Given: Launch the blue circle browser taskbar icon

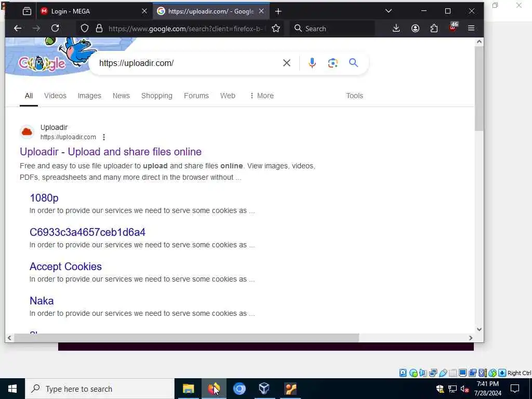Looking at the screenshot, I should point(240,389).
